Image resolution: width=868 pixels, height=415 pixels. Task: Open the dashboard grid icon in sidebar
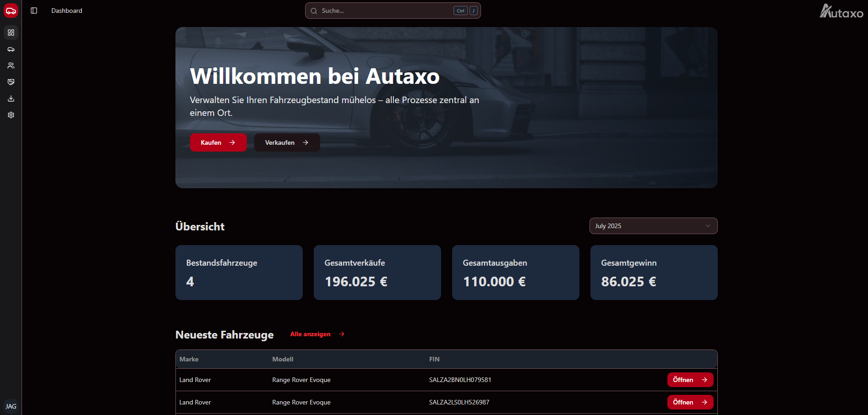(11, 33)
